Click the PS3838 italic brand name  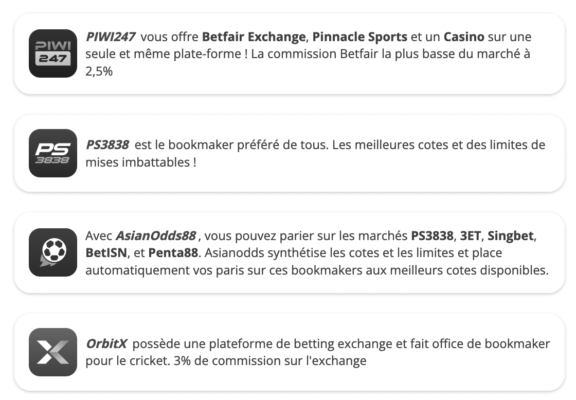pyautogui.click(x=107, y=145)
